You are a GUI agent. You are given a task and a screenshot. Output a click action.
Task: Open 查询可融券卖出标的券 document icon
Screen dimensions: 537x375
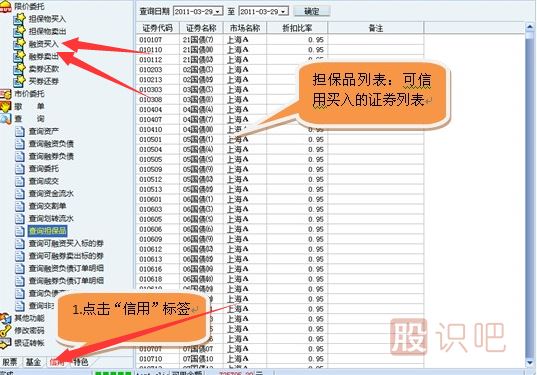pyautogui.click(x=20, y=256)
